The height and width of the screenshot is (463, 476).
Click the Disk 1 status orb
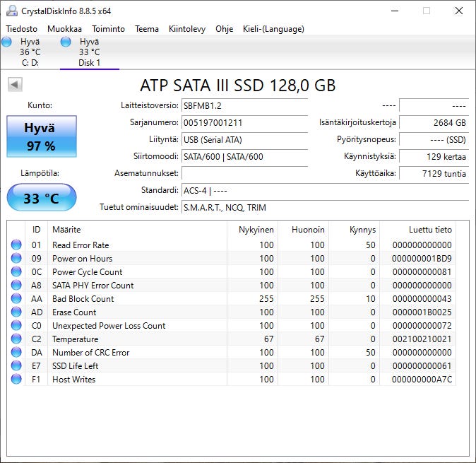click(x=66, y=42)
